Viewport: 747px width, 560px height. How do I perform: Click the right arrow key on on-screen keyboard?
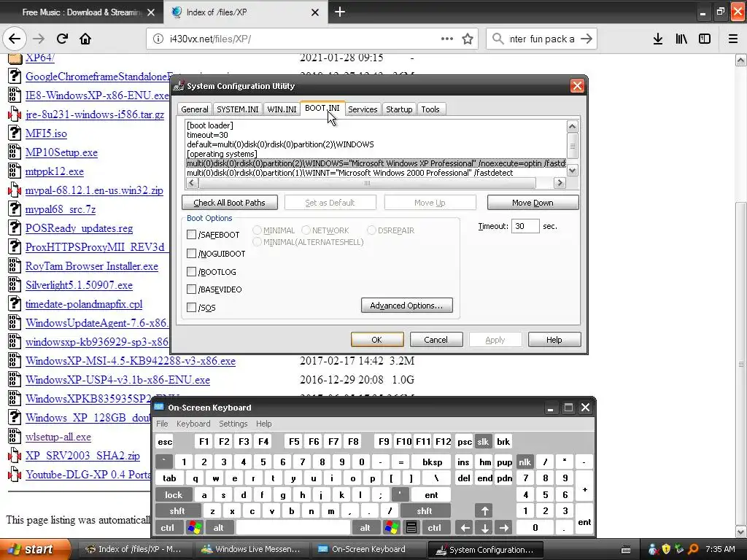tap(504, 528)
